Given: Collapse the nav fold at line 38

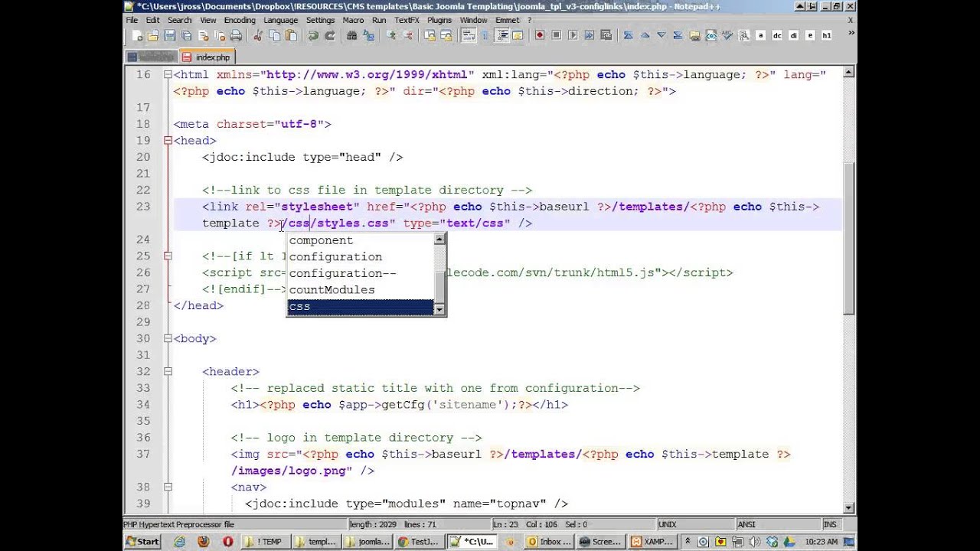Looking at the screenshot, I should pos(168,487).
